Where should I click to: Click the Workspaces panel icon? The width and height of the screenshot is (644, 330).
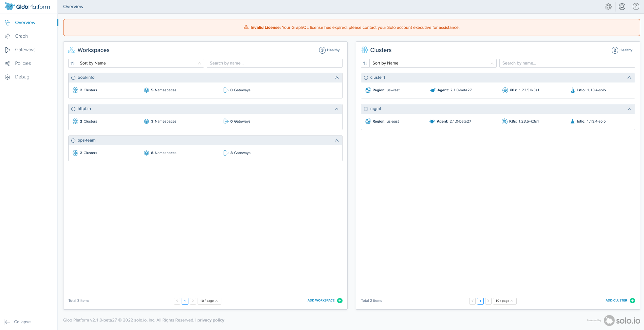[x=72, y=50]
